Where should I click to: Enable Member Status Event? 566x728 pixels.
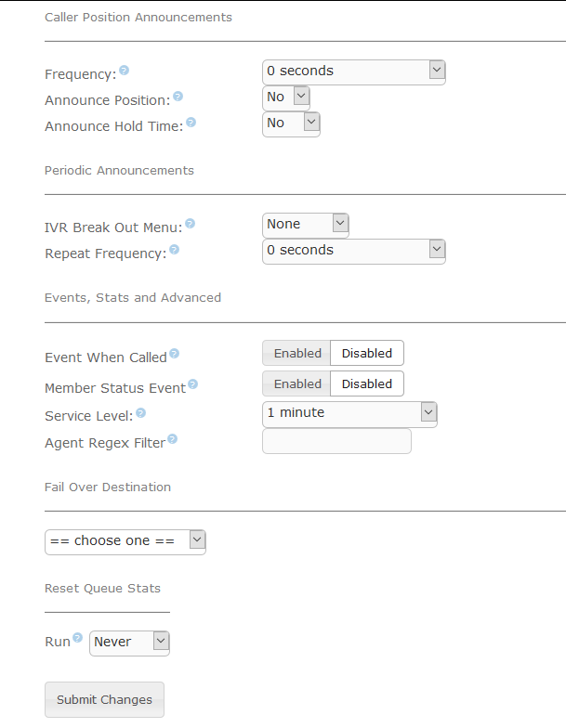click(x=296, y=384)
